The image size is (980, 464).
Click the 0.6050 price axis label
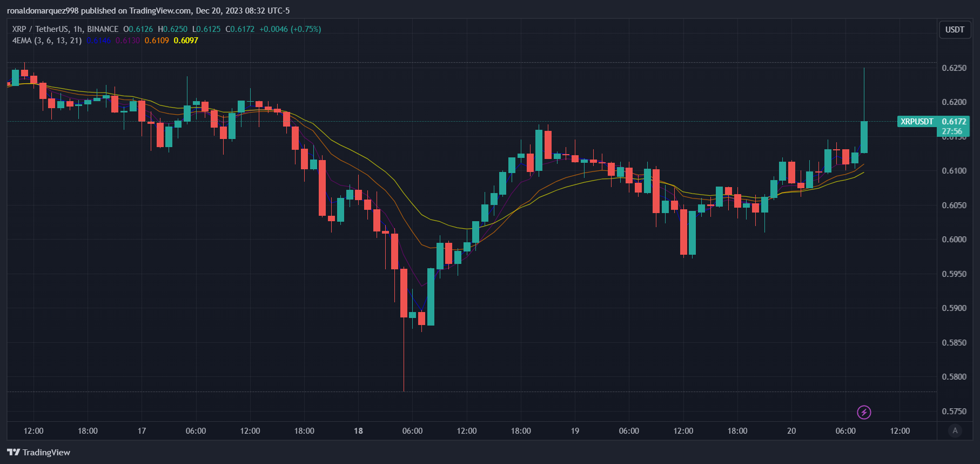coord(954,206)
